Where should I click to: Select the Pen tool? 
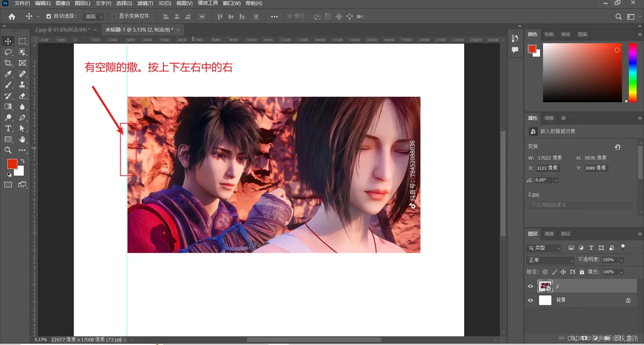(x=22, y=118)
